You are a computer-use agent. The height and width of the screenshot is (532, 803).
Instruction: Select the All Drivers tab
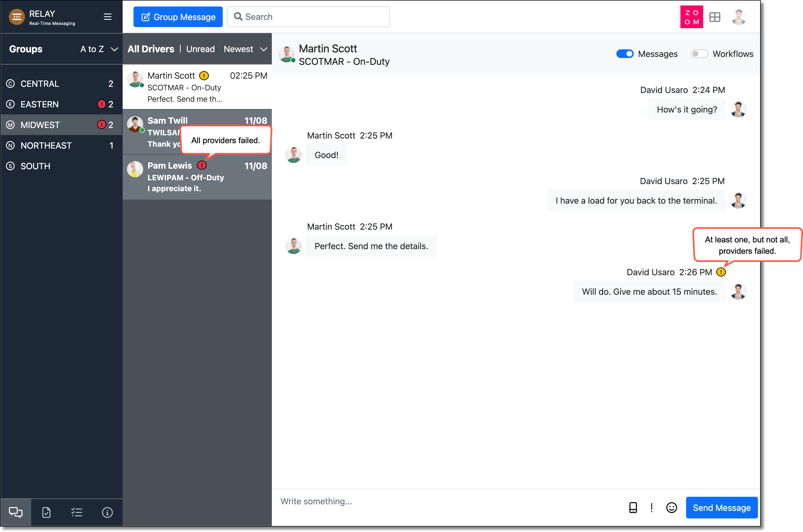151,49
